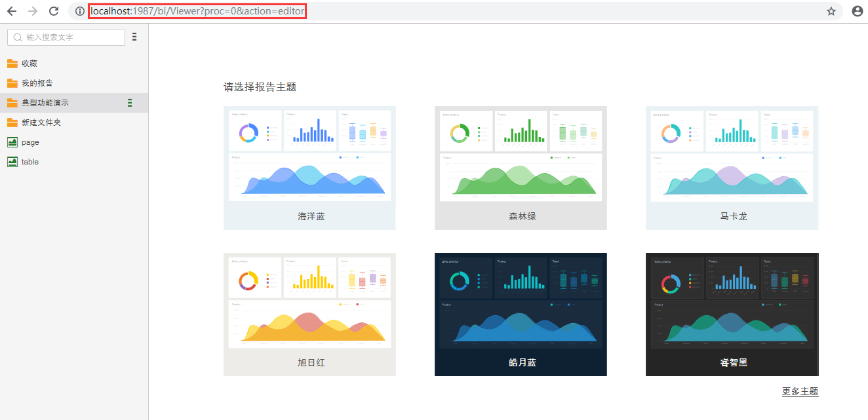Choose the 海洋蓝 report theme
The height and width of the screenshot is (420, 868).
click(x=309, y=168)
